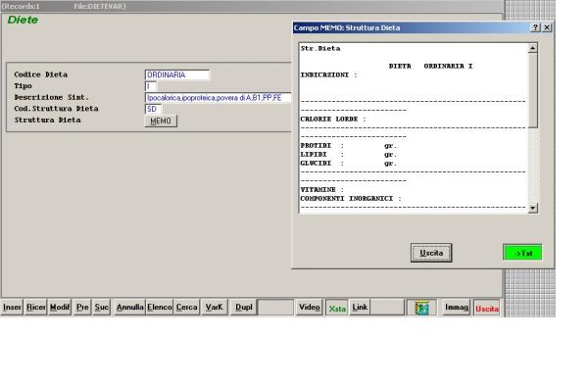Click memo scrollbar up arrow
The width and height of the screenshot is (588, 386).
coord(532,48)
